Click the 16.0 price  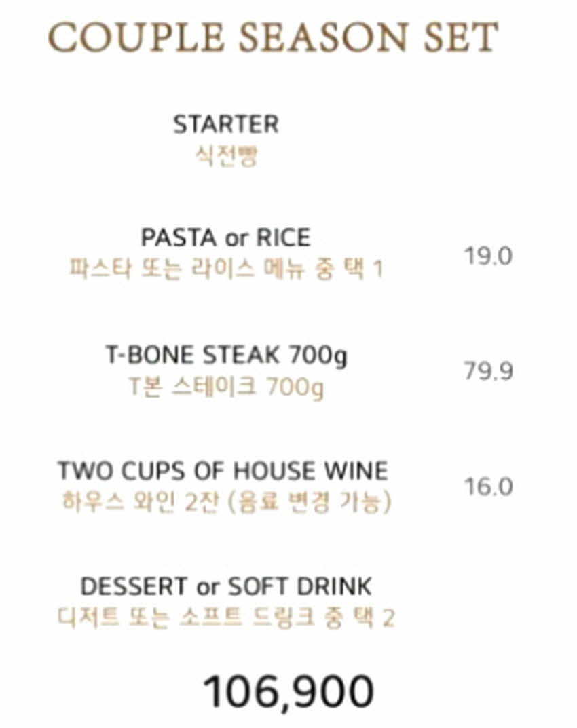(488, 486)
